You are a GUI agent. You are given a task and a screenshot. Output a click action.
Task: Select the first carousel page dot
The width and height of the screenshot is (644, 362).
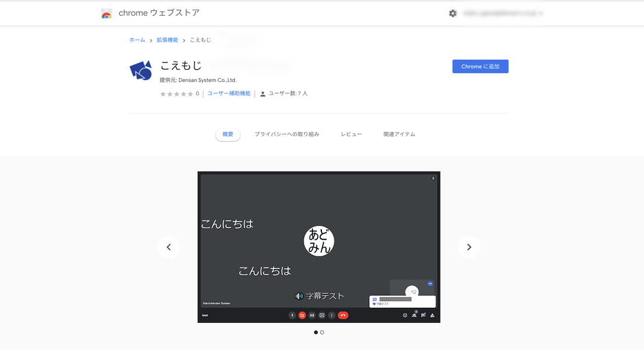[316, 333]
